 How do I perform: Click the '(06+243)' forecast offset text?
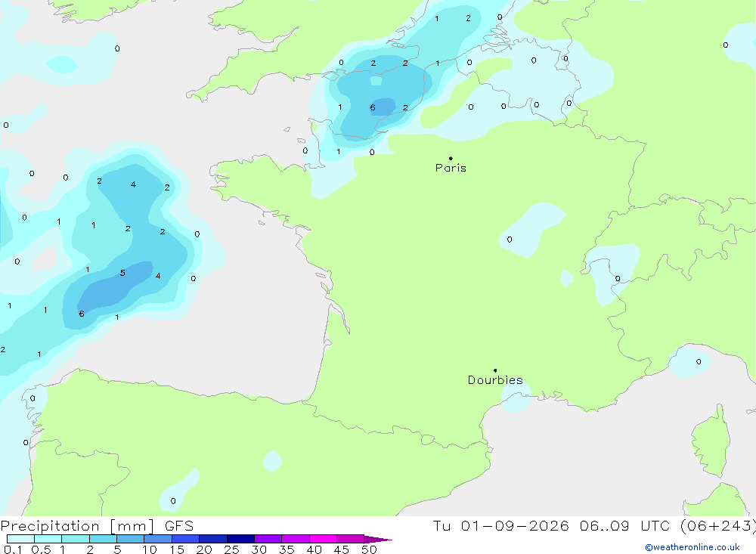coord(718,525)
